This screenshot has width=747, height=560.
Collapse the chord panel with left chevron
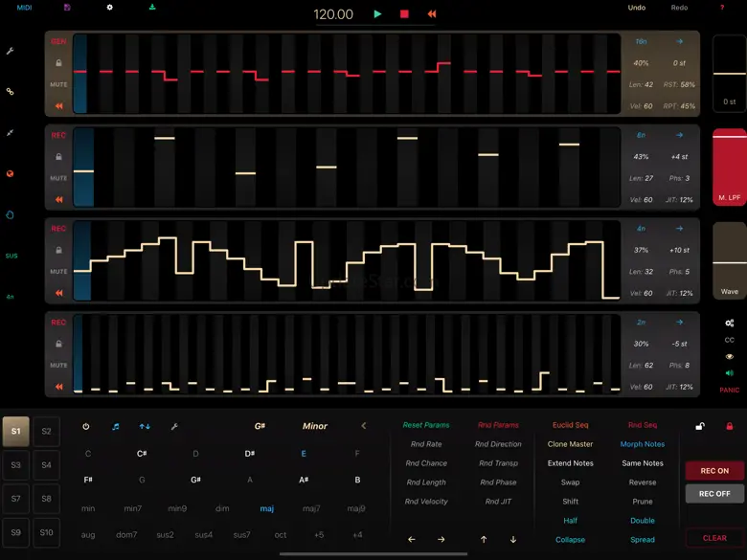point(364,426)
